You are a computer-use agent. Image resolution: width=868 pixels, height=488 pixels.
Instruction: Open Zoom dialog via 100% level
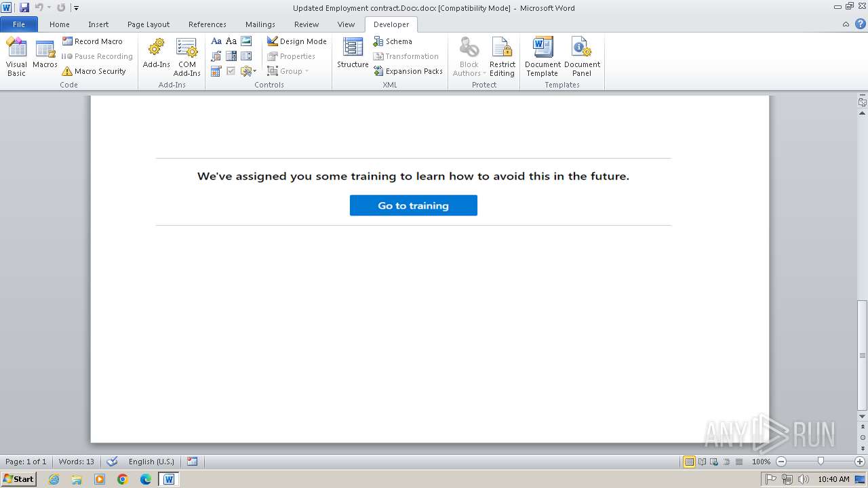coord(761,462)
